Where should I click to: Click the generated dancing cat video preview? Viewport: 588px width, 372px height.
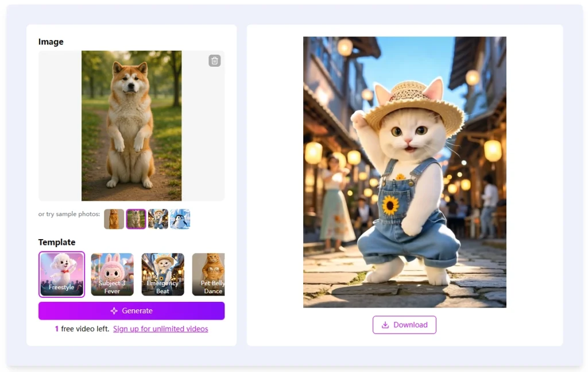coord(405,172)
